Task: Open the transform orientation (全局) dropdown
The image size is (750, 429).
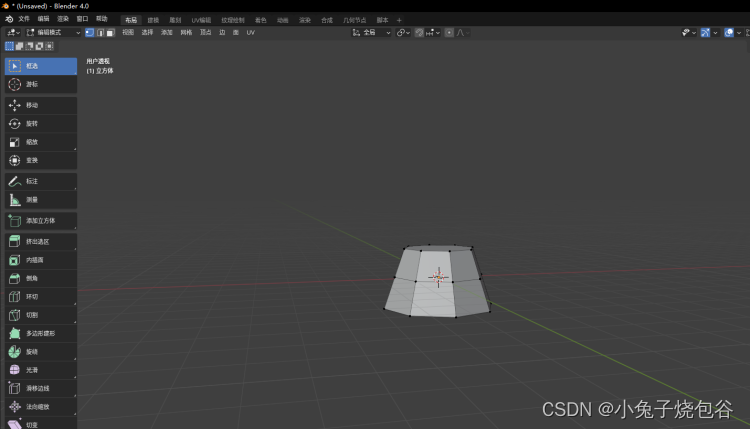Action: pos(372,33)
